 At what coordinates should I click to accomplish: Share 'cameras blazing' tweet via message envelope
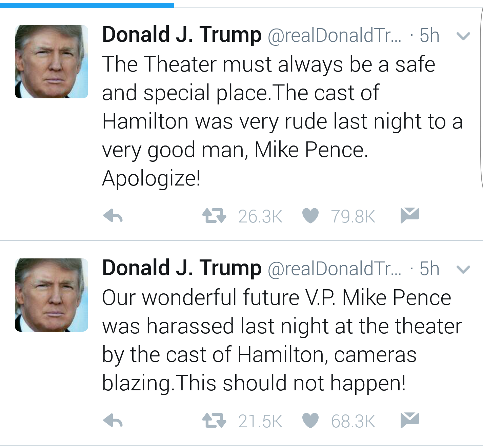409,420
